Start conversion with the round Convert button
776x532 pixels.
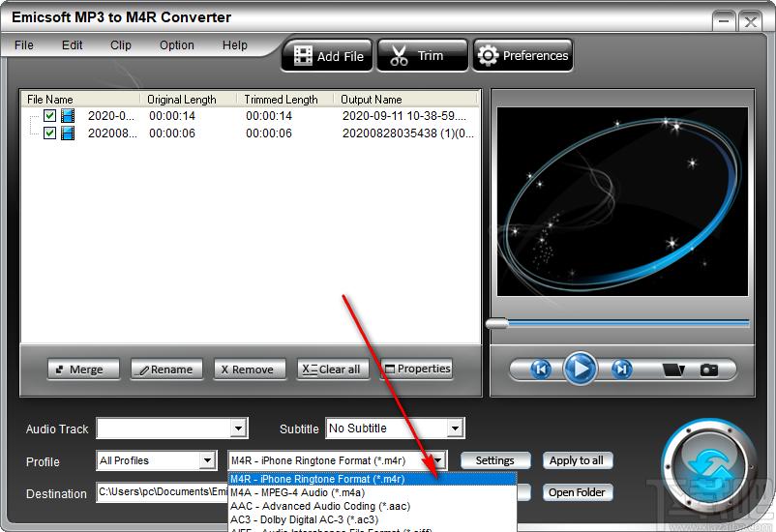point(709,466)
